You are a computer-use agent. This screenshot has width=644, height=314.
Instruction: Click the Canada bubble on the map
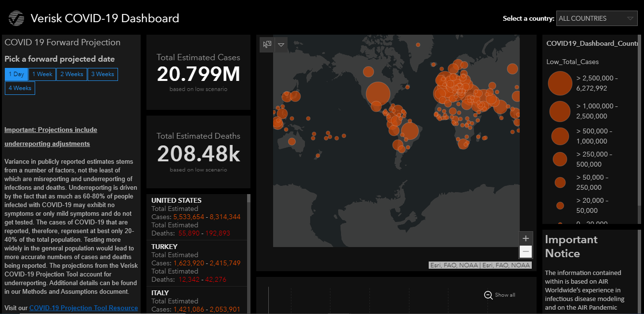click(368, 72)
